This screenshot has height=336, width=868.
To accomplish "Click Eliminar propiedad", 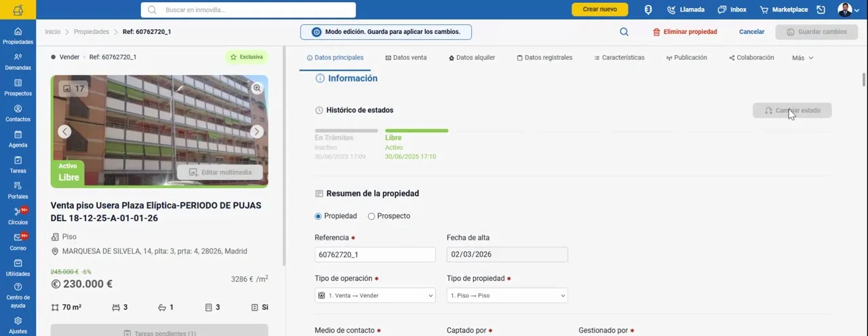I will (685, 32).
